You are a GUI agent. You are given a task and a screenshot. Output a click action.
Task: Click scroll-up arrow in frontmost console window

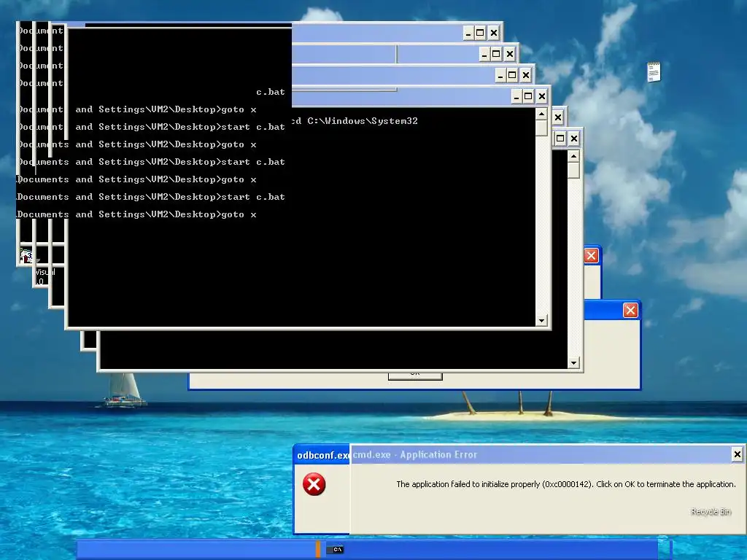point(541,114)
